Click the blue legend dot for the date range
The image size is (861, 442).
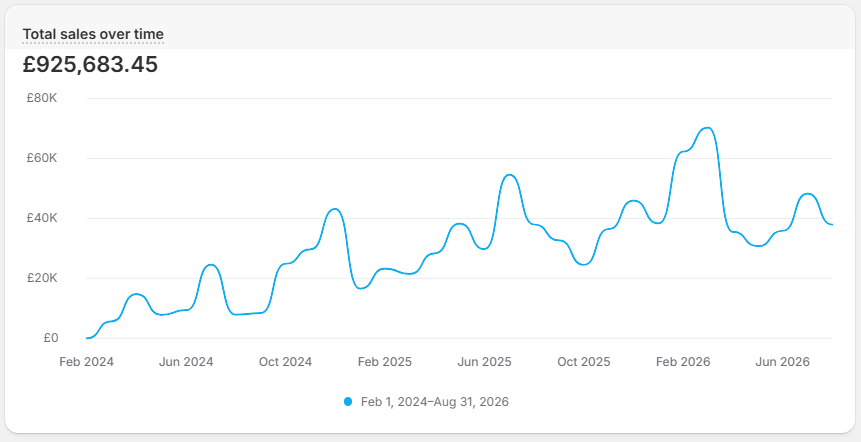tap(348, 401)
